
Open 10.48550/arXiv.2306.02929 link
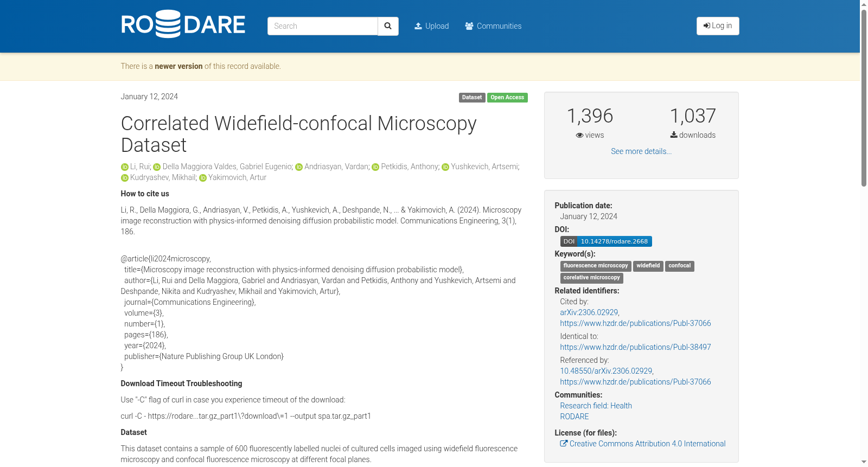tap(606, 371)
